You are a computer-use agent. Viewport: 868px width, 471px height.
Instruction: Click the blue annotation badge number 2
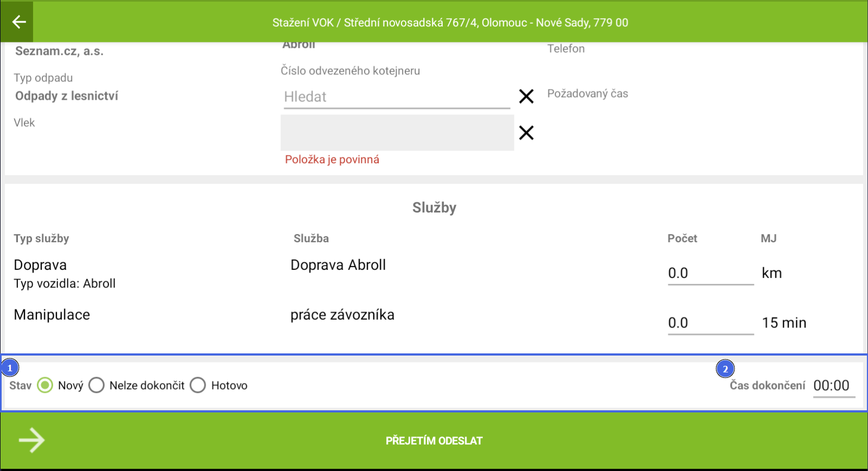coord(725,369)
